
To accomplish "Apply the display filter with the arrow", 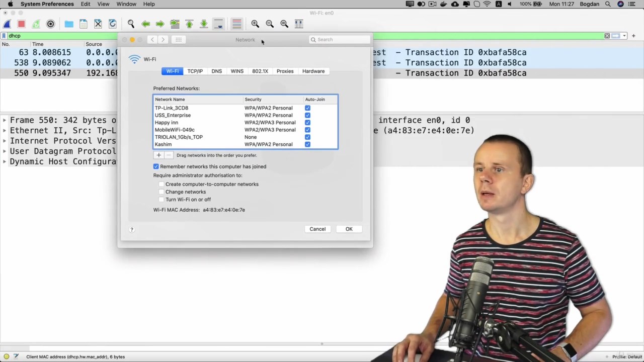I will coord(616,36).
